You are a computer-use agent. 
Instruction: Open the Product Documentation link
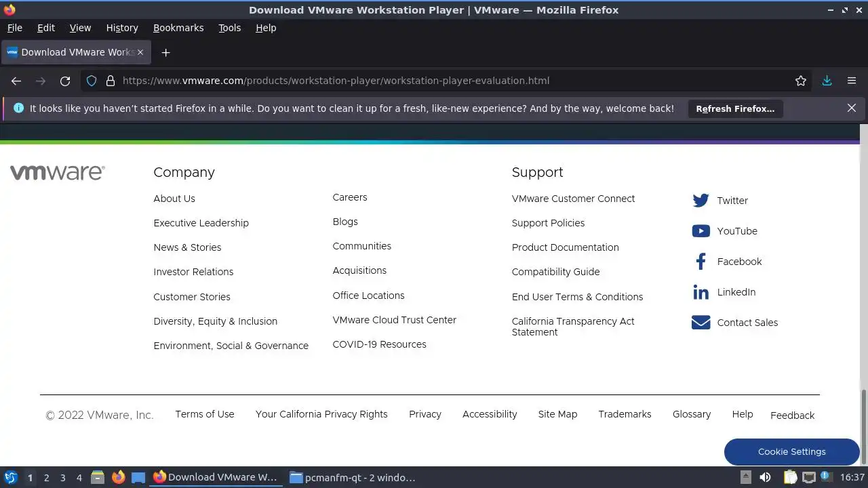[x=566, y=247]
